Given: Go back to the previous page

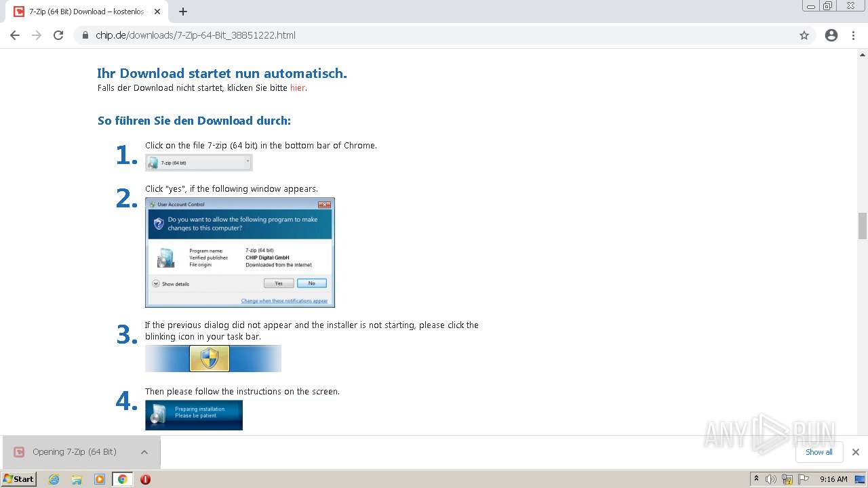Looking at the screenshot, I should (15, 35).
